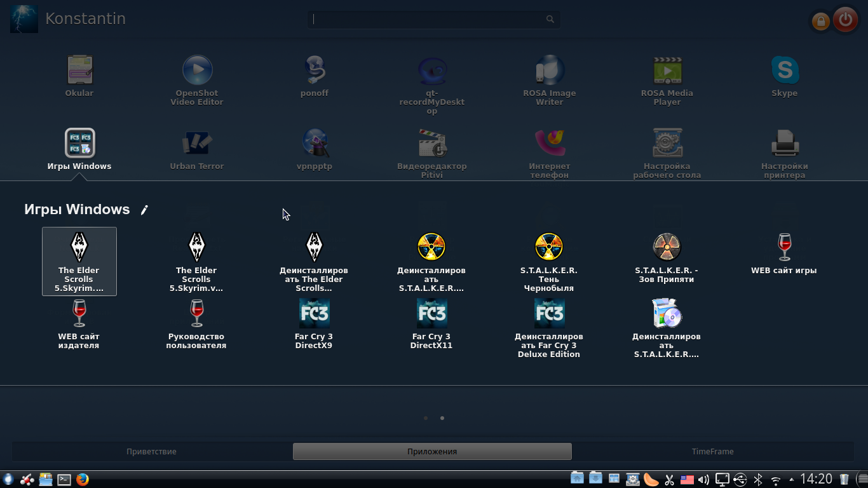Collapse the Игры Windows folder icon
This screenshot has width=868, height=488.
point(79,149)
